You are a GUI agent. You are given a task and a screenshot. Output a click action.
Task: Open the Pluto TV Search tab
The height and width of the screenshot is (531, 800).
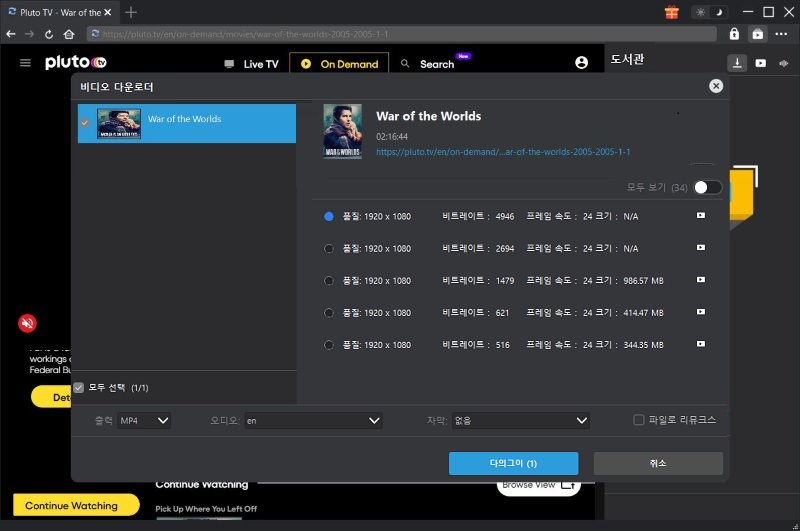[428, 64]
